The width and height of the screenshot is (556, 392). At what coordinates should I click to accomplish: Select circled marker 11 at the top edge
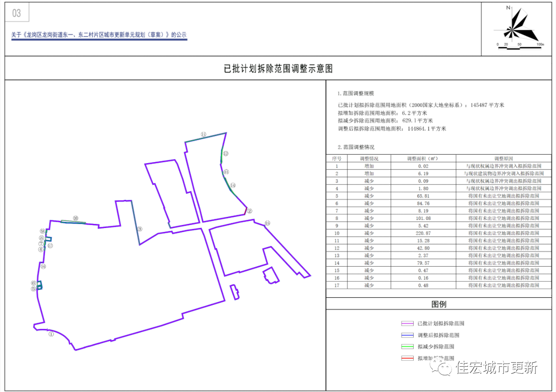tap(203, 134)
